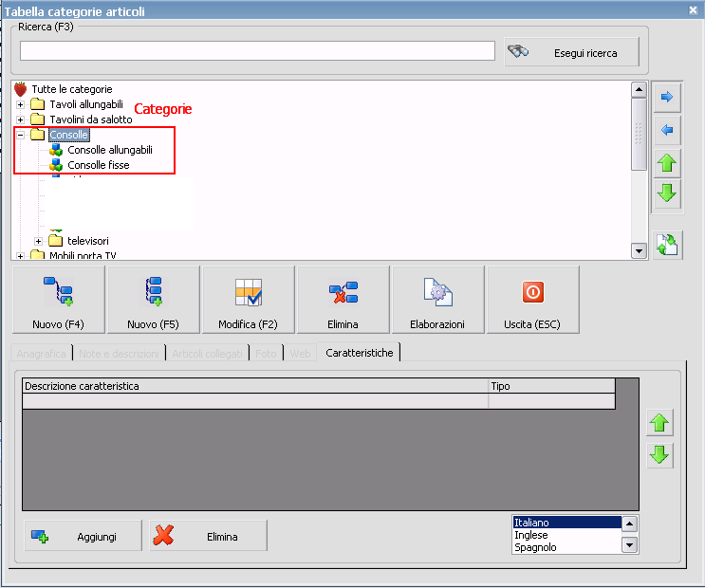Move category up with green arrow beside tree
The height and width of the screenshot is (588, 705).
click(667, 163)
